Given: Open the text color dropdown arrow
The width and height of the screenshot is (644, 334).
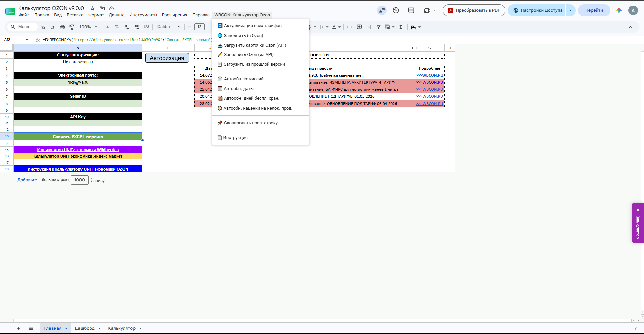Looking at the screenshot, I should click(340, 27).
